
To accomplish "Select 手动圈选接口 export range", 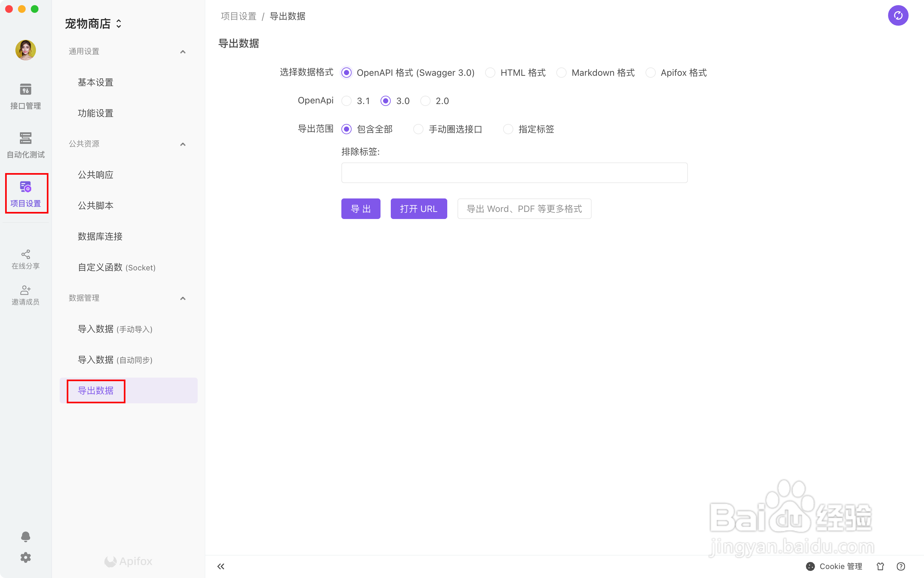I will 418,129.
